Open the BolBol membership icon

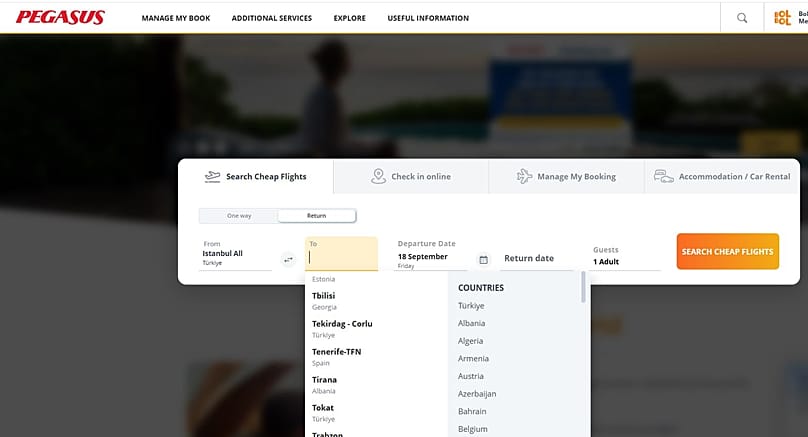pyautogui.click(x=782, y=18)
